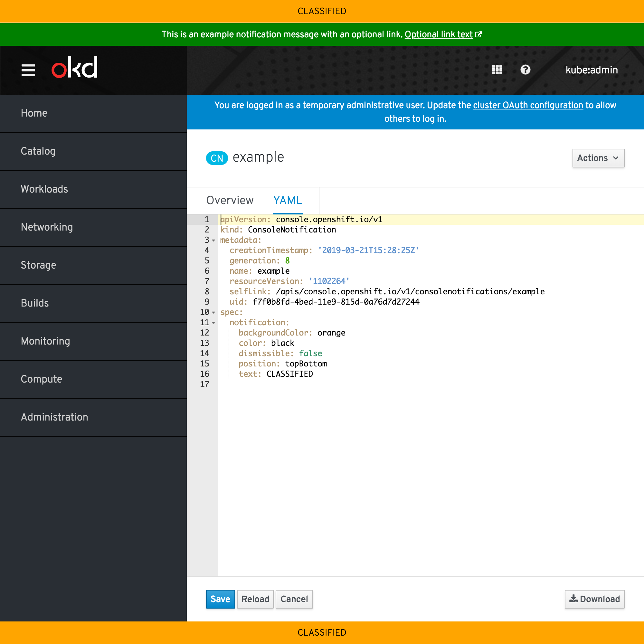Click the okd logo
Screen dimensions: 644x644
(x=75, y=68)
